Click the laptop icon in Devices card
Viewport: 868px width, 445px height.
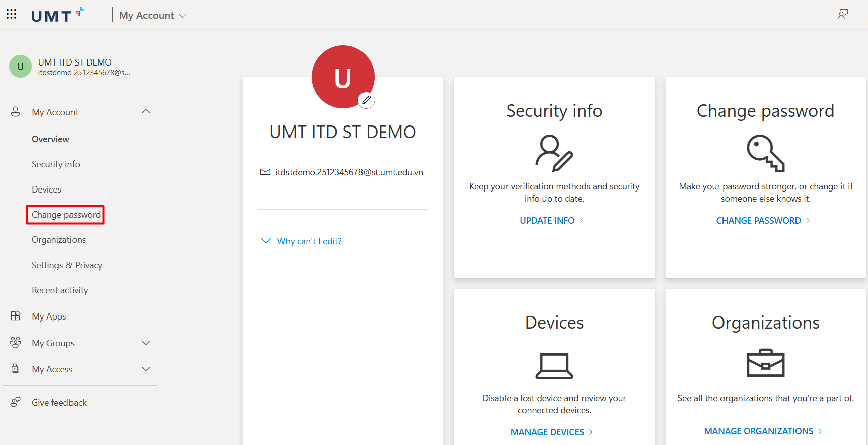554,366
